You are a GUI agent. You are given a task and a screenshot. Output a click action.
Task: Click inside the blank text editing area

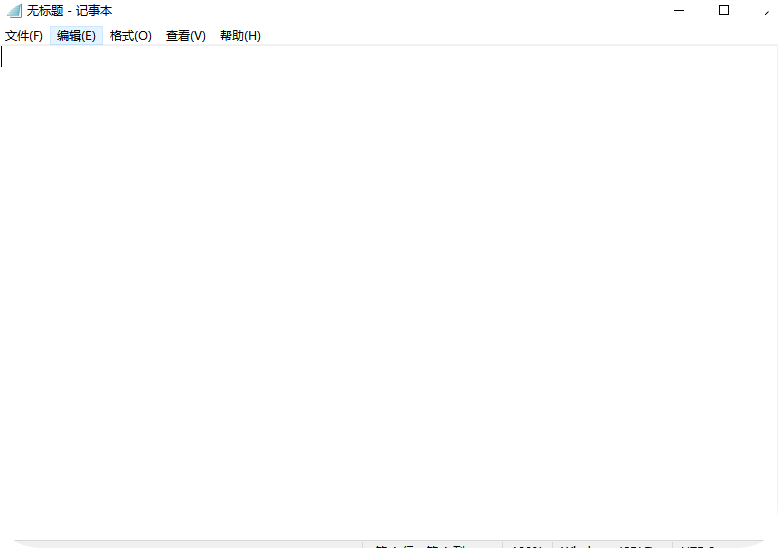tap(389, 292)
